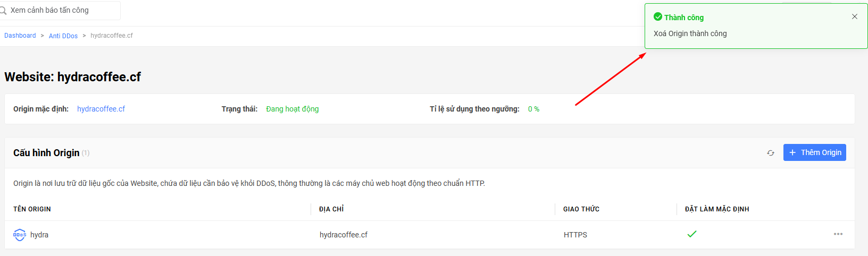
Task: Click the hydra DDoS shield icon
Action: pyautogui.click(x=20, y=235)
